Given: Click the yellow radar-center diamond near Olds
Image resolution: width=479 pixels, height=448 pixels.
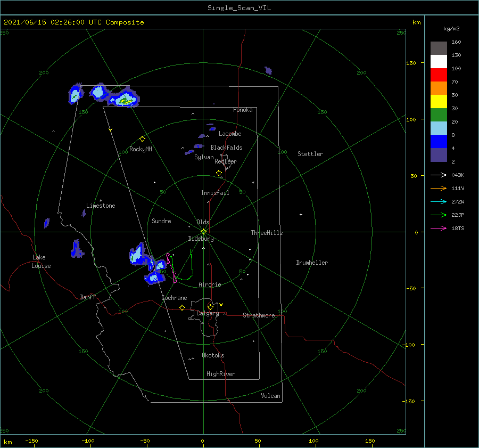Looking at the screenshot, I should tap(203, 232).
